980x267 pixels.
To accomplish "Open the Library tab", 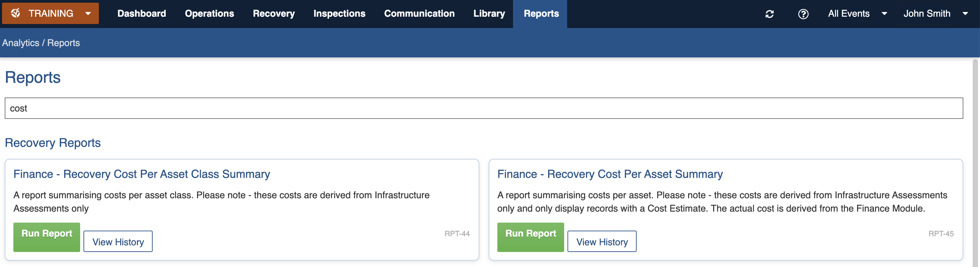I will tap(489, 14).
